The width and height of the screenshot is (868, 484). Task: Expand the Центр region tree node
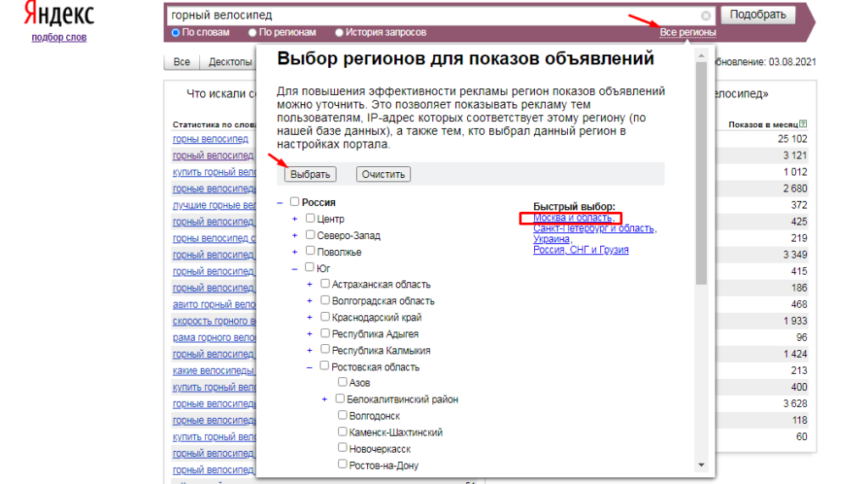294,220
